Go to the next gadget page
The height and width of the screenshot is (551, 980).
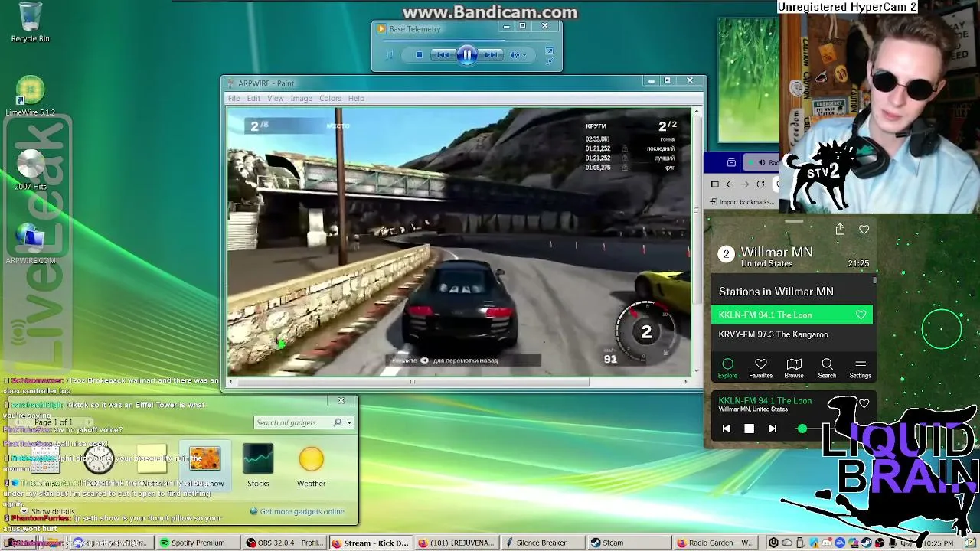90,422
